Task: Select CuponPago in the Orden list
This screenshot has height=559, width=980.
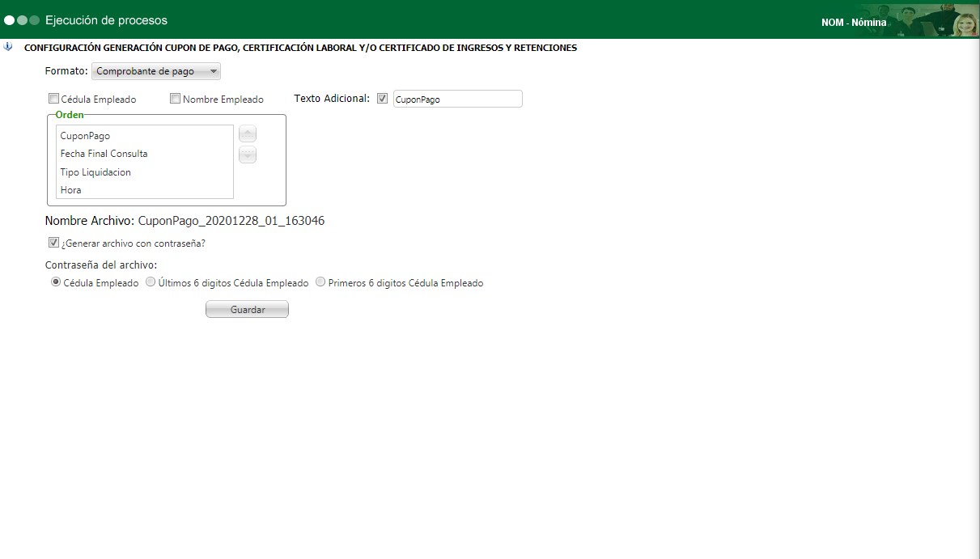Action: 145,136
